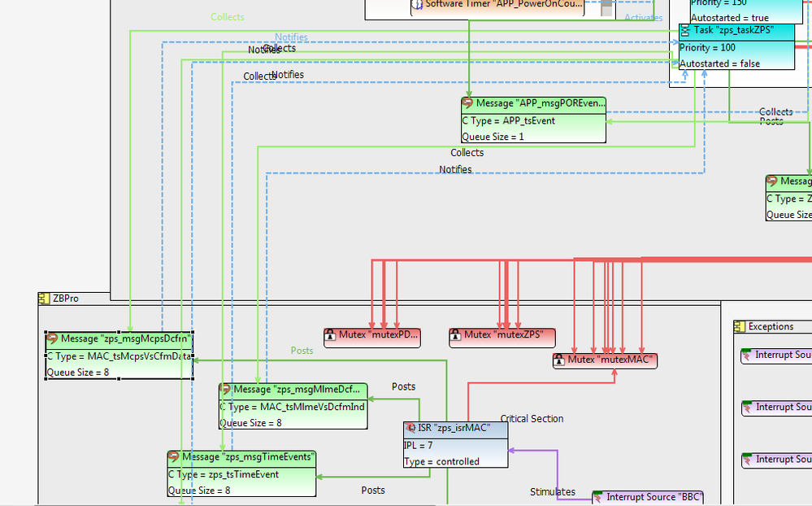Viewport: 812px width, 506px height.
Task: Select the Priority = 100 property
Action: [707, 48]
